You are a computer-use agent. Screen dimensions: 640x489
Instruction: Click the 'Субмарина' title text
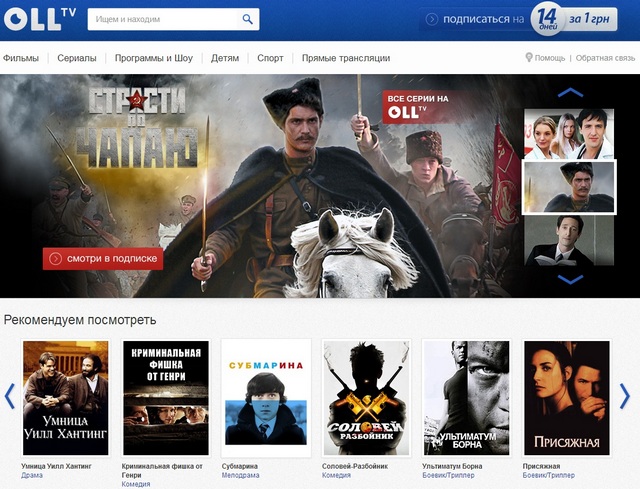[x=240, y=466]
